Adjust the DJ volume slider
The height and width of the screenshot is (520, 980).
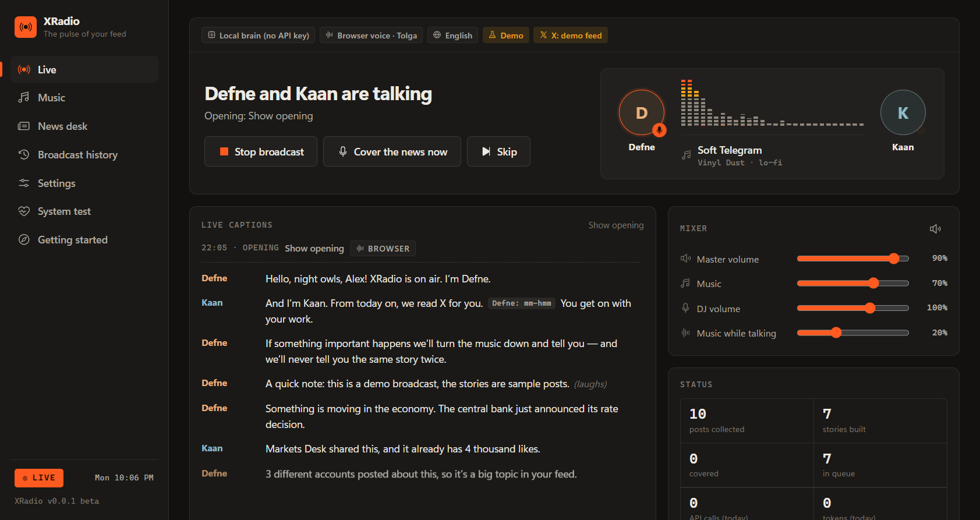point(853,308)
